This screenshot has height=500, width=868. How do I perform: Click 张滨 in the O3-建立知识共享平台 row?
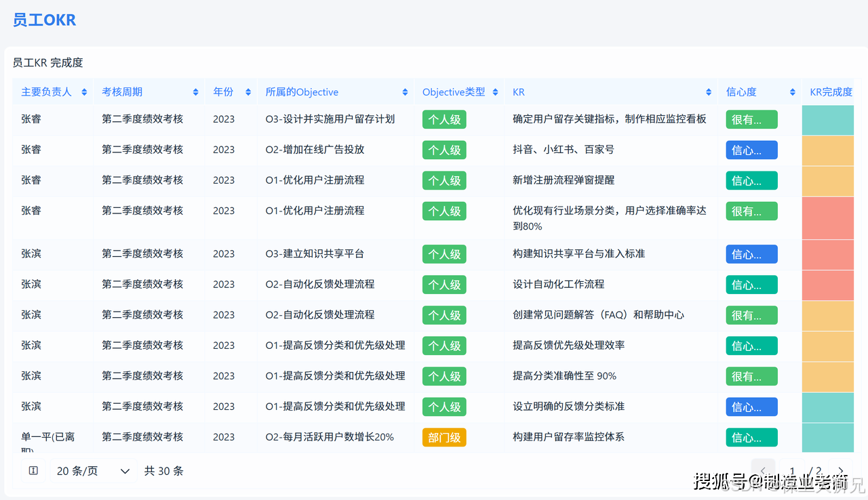[x=31, y=253]
